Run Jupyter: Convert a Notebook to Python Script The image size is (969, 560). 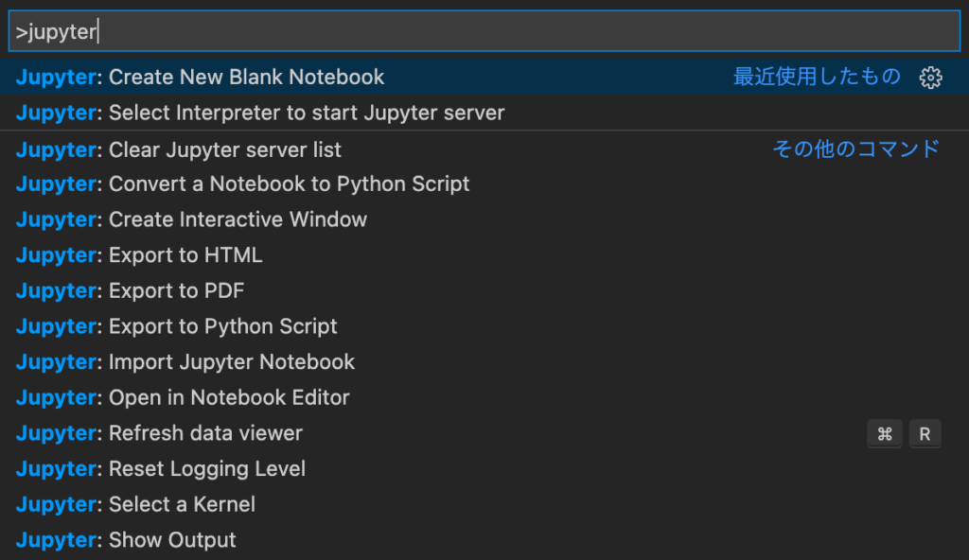484,184
